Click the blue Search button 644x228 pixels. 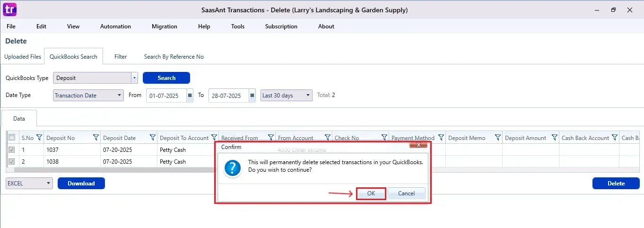[x=166, y=78]
